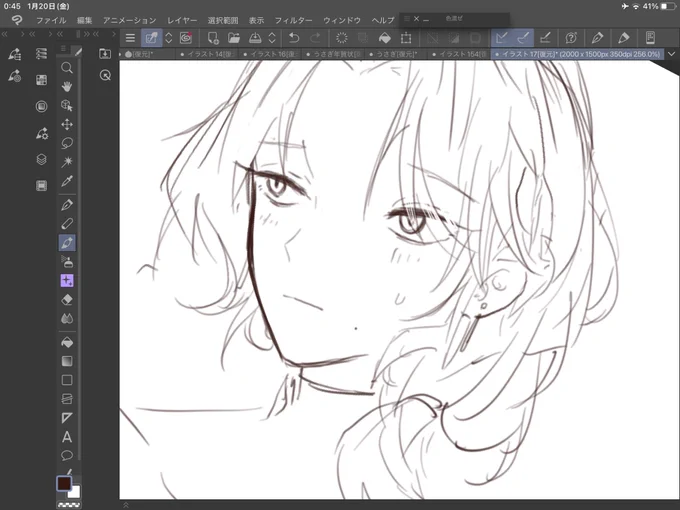Image resolution: width=680 pixels, height=510 pixels.
Task: Fill with bucket icon in command bar
Action: coord(384,38)
